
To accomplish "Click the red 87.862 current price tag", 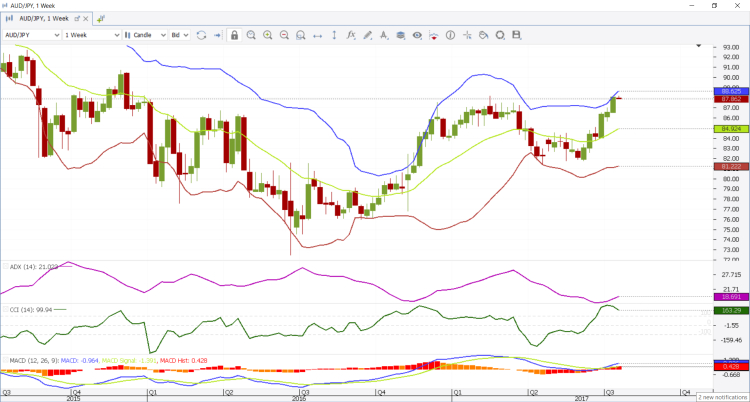I will click(x=730, y=99).
